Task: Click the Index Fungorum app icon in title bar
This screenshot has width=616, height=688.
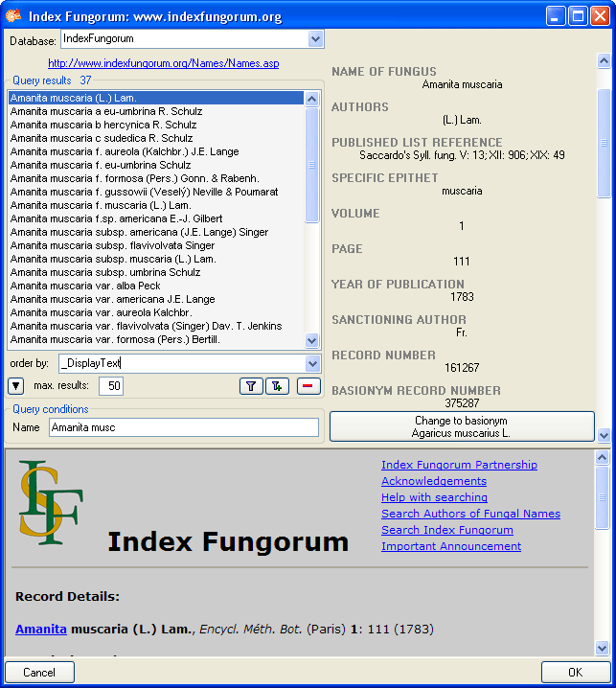Action: (x=13, y=16)
